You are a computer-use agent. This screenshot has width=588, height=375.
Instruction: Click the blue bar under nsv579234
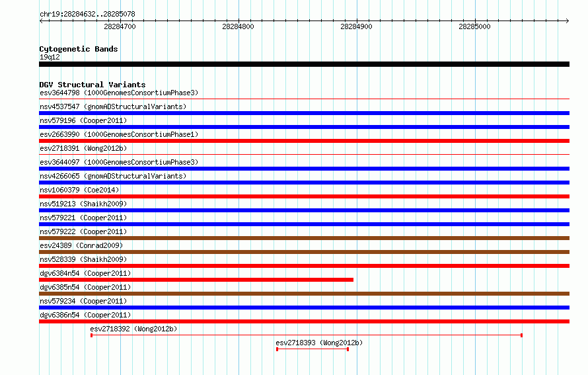click(304, 308)
